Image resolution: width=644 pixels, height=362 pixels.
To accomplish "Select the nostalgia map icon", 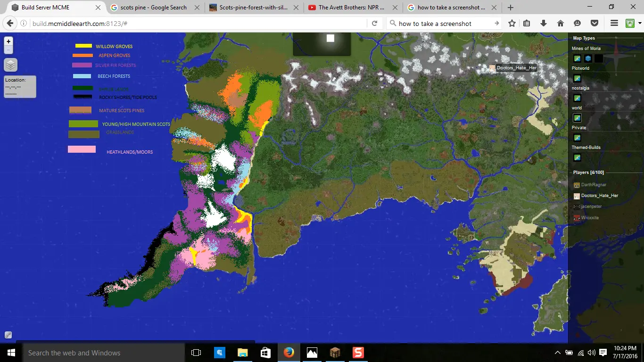I will [x=577, y=98].
